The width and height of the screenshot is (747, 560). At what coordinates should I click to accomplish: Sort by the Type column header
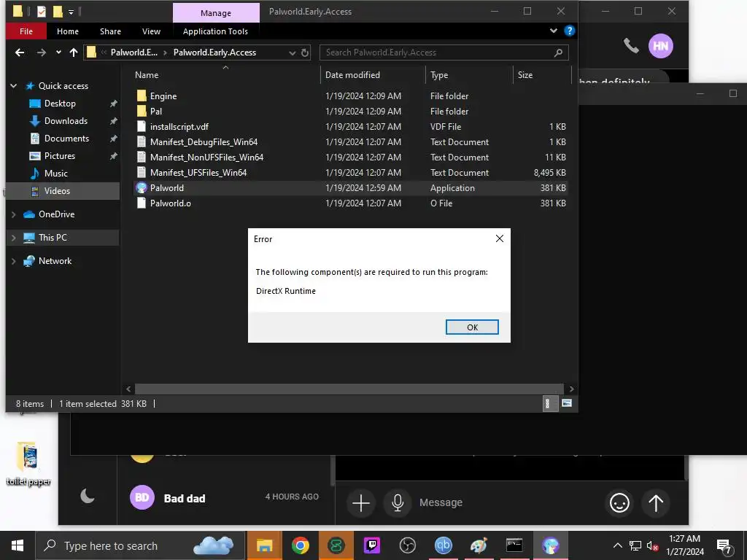pos(438,75)
